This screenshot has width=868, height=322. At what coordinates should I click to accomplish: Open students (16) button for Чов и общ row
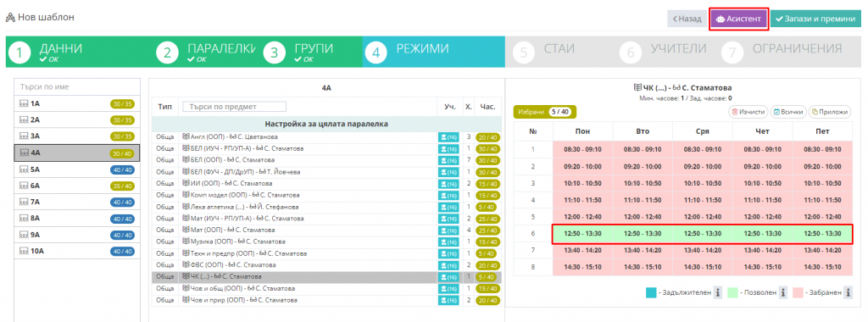coord(448,288)
